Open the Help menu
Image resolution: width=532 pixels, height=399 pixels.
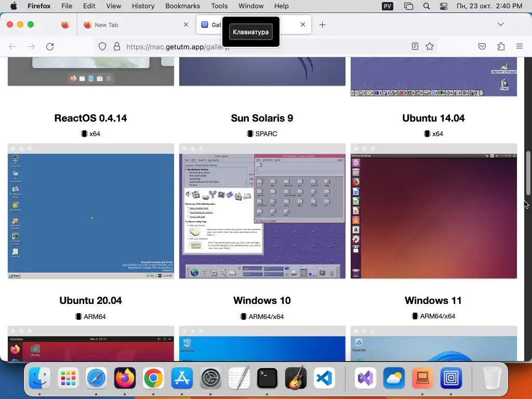(282, 6)
